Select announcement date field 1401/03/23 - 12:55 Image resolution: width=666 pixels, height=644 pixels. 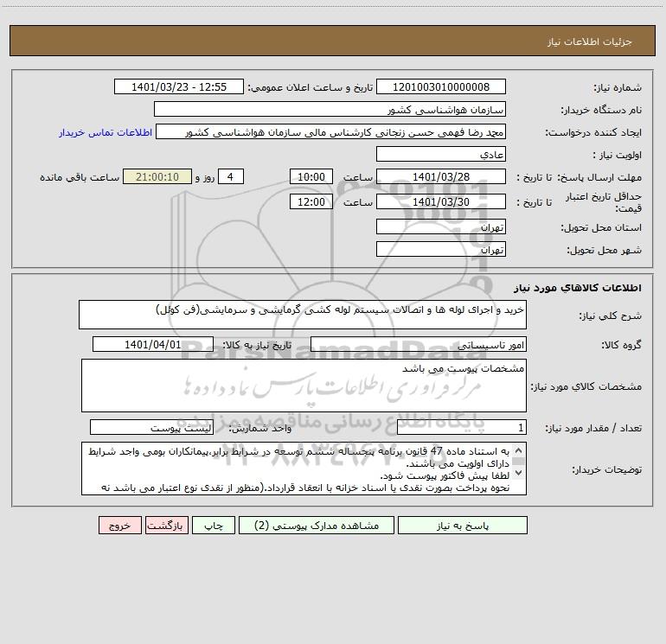tap(179, 87)
